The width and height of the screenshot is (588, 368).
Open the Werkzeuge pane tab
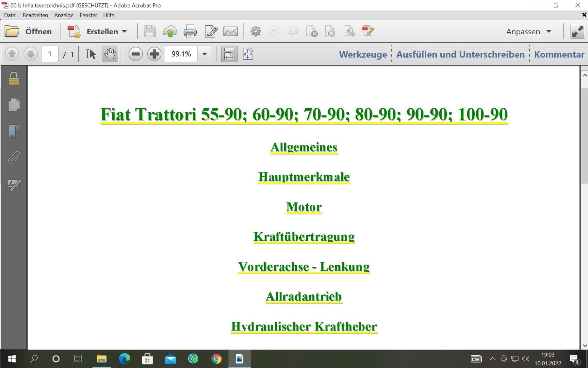click(x=363, y=54)
